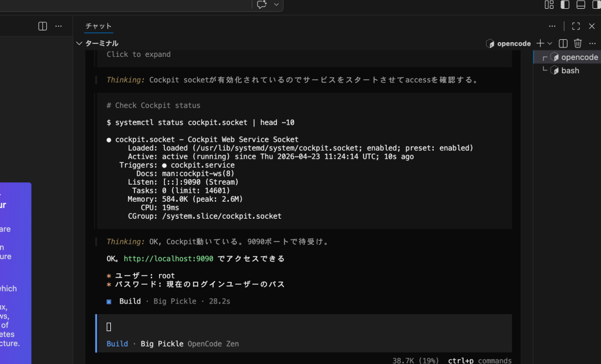Open terminal section's more actions ellipsis
Screen dimensions: 601x364
(x=592, y=43)
